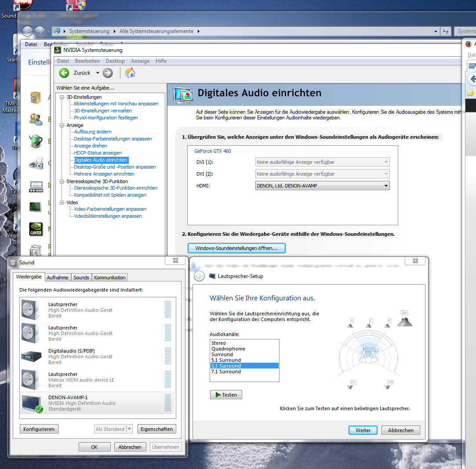Screen dimensions: 476x469
Task: Collapse the 3D-Einstellungen tree node
Action: (x=62, y=97)
